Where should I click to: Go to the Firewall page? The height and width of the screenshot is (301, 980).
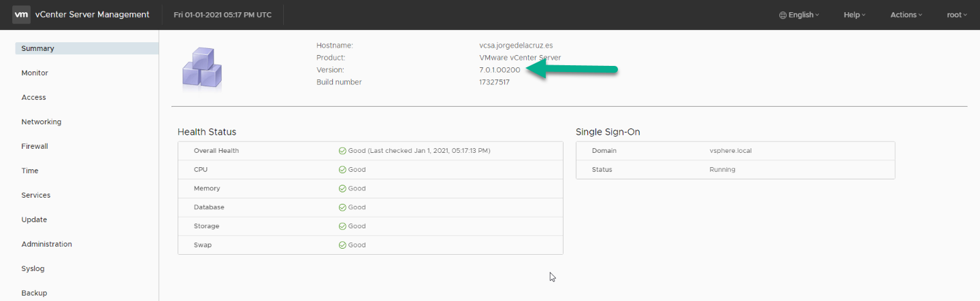click(35, 146)
